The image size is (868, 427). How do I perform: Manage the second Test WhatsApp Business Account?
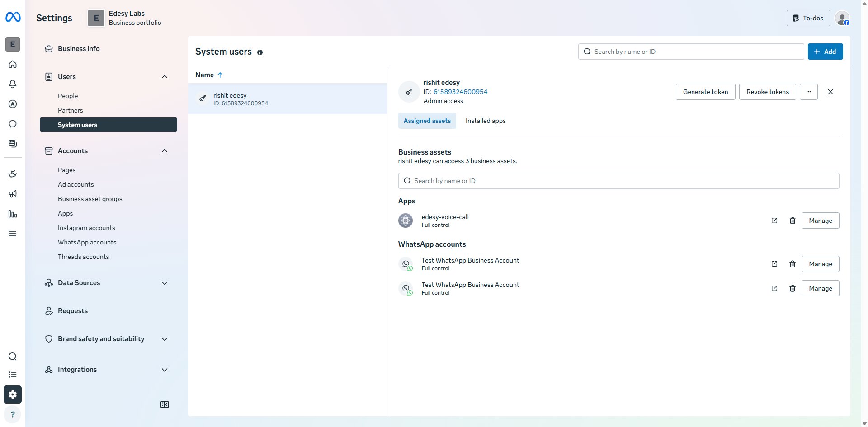[x=820, y=288]
